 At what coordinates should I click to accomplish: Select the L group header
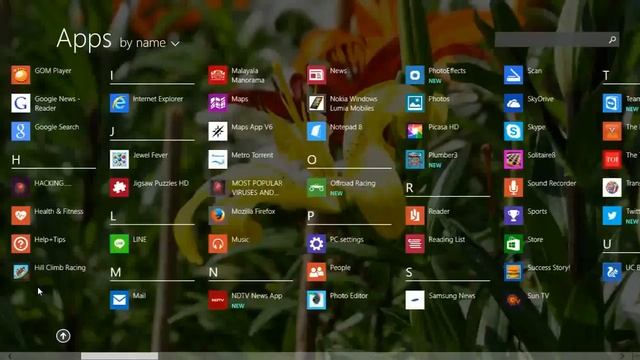pyautogui.click(x=113, y=216)
